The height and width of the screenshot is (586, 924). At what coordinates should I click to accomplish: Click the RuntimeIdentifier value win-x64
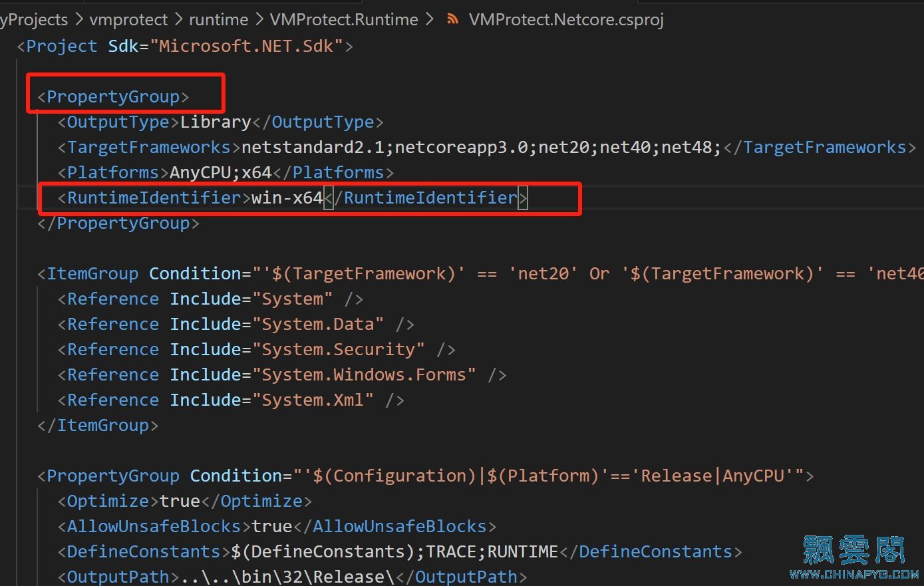[287, 198]
